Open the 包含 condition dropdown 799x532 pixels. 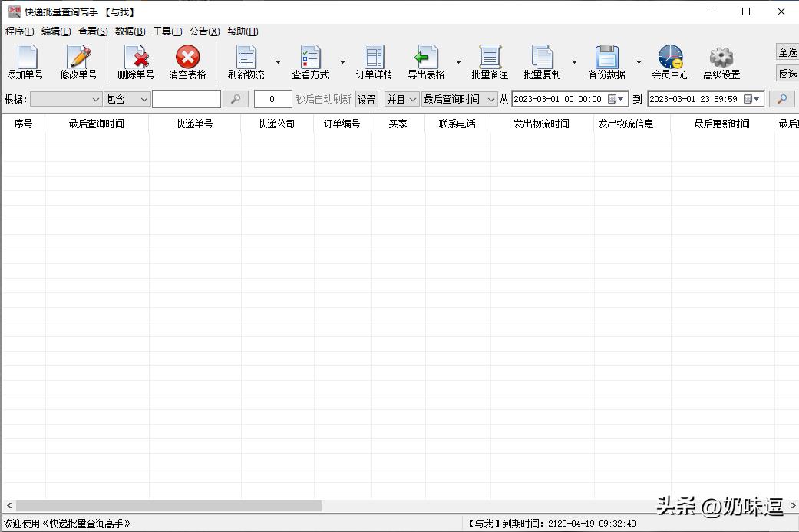tap(127, 99)
